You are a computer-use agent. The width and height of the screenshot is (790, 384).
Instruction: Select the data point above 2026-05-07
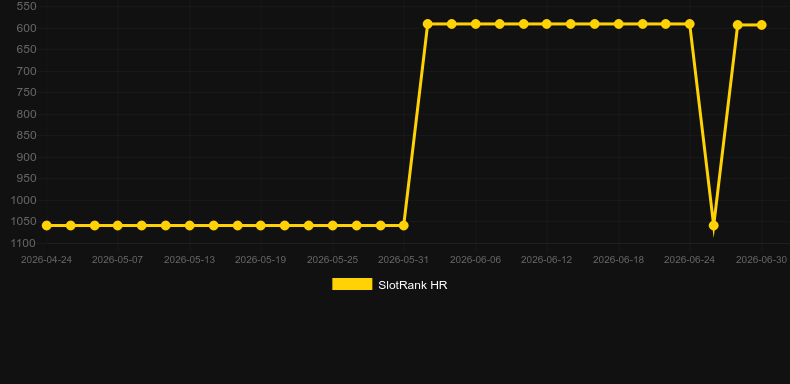tap(118, 225)
